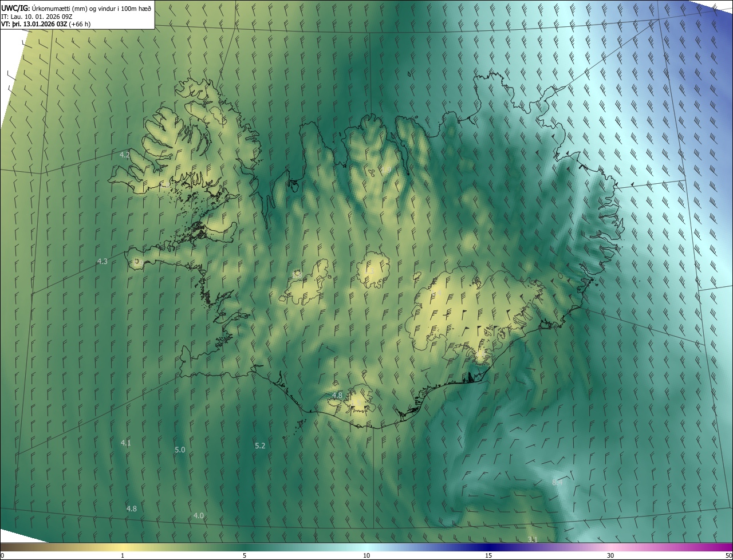The width and height of the screenshot is (733, 560).
Task: Click the 8.4 value in southeast ocean
Action: [557, 483]
